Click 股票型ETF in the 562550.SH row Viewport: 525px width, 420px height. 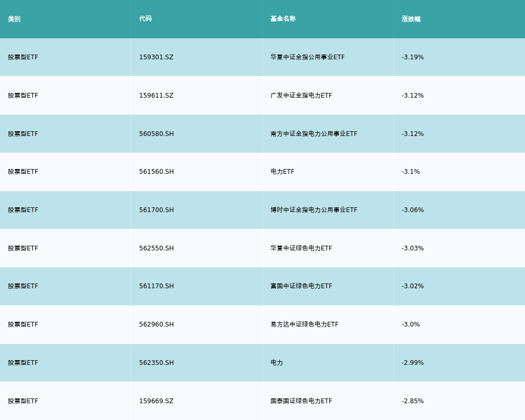coord(23,248)
